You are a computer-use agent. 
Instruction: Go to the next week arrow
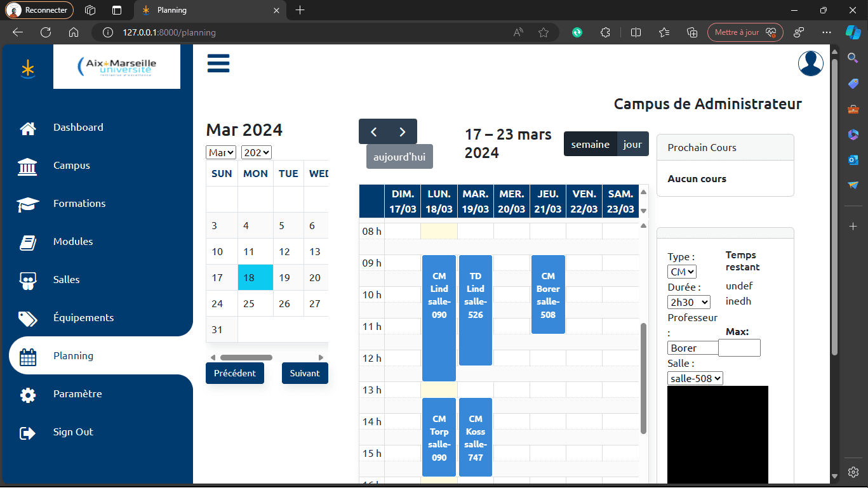[403, 131]
